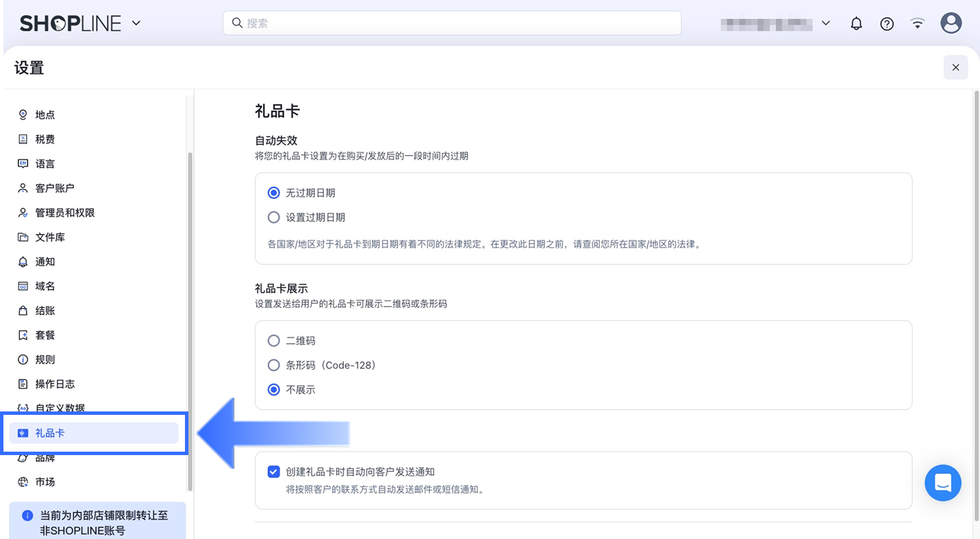980x539 pixels.
Task: Click the 搜索 search input field
Action: click(x=452, y=24)
